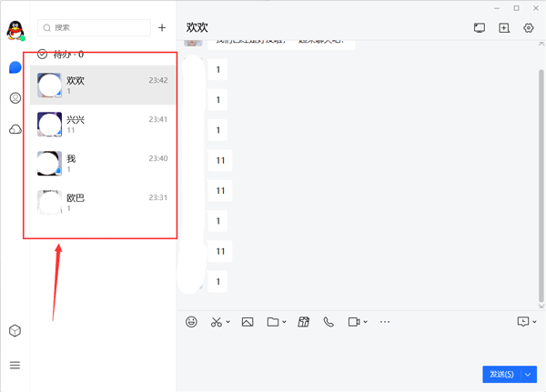Screen dimensions: 546x392
Task: Open the red packet gift icon
Action: [x=304, y=322]
